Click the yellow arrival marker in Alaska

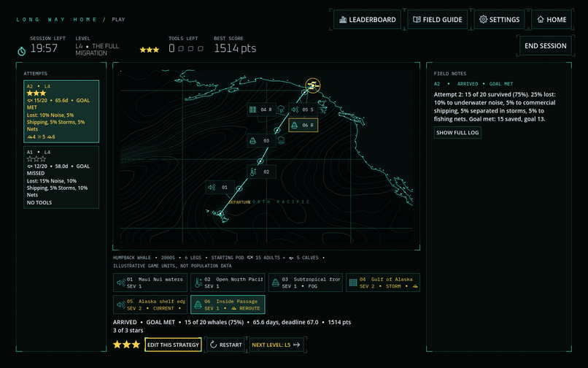click(313, 85)
